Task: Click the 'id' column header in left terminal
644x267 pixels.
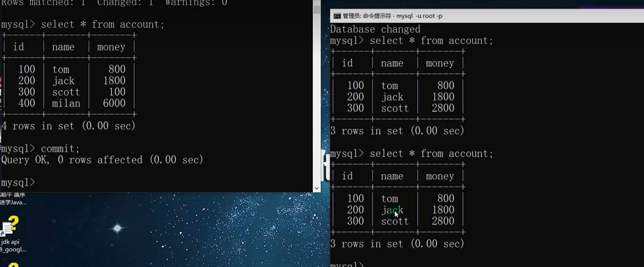Action: tap(19, 47)
